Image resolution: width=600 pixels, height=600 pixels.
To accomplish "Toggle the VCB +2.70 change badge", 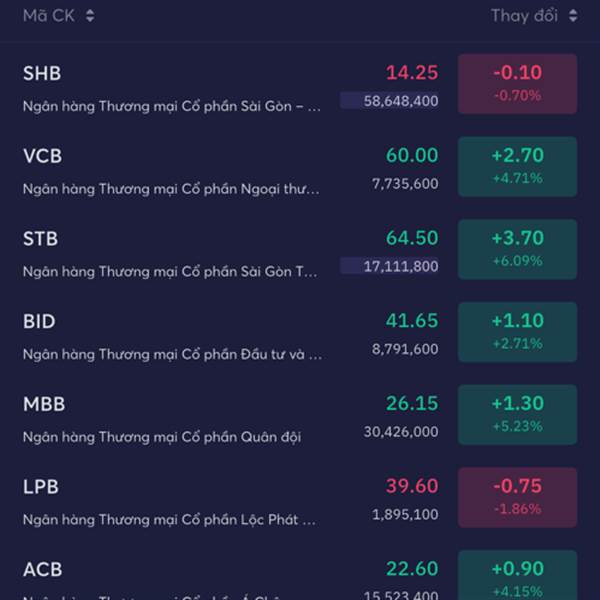I will pyautogui.click(x=517, y=166).
